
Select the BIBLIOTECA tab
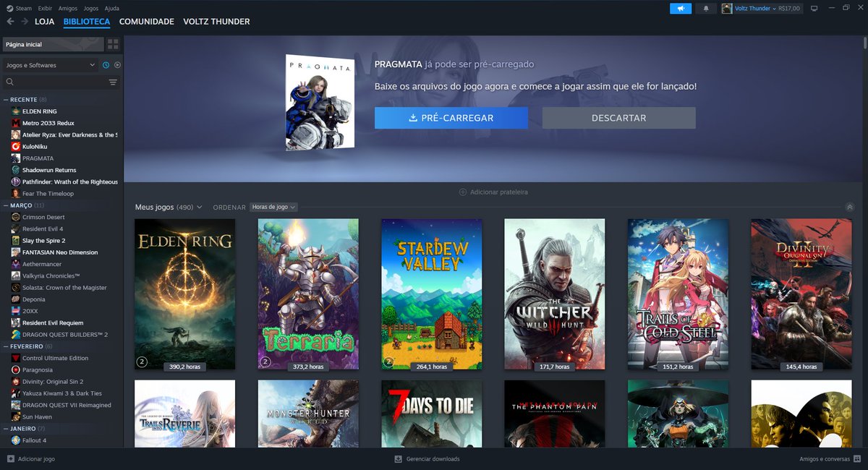tap(87, 22)
